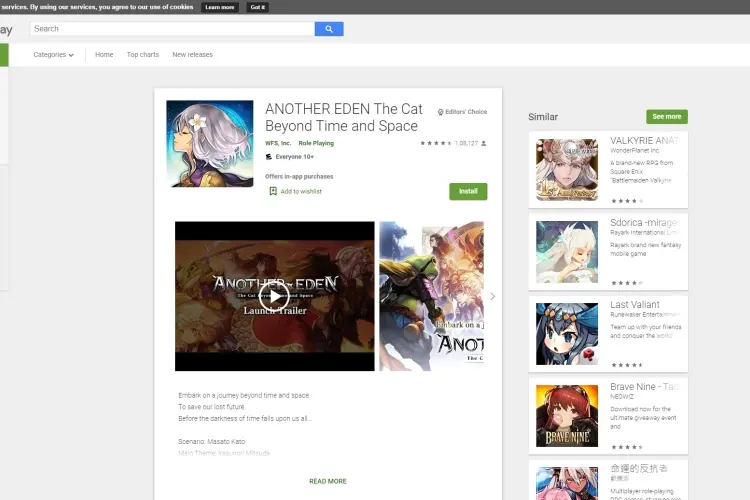Go to the Home tab
Image resolution: width=750 pixels, height=500 pixels.
coord(104,55)
